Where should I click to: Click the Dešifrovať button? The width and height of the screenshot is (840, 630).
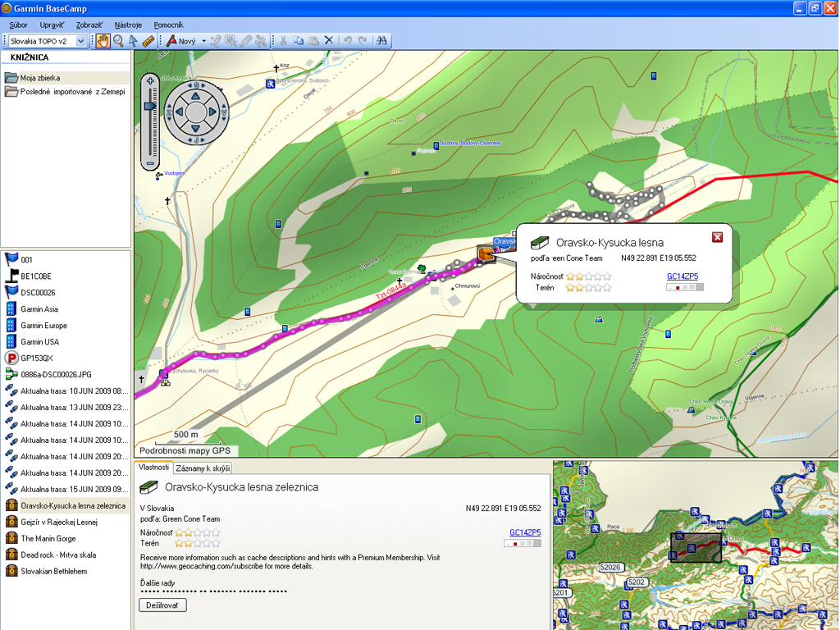tap(162, 605)
